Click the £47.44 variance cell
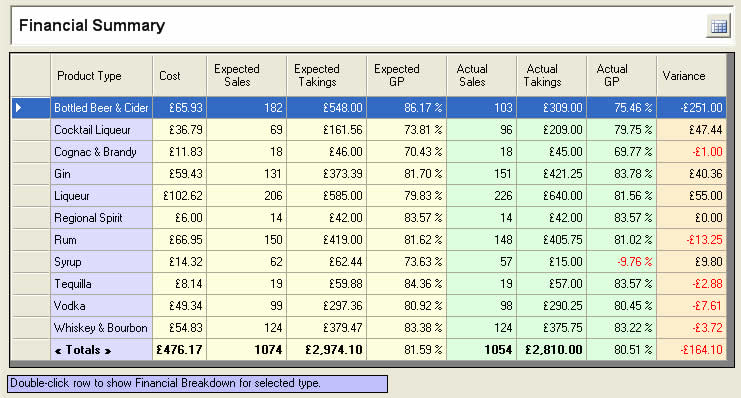The image size is (741, 398). tap(691, 130)
